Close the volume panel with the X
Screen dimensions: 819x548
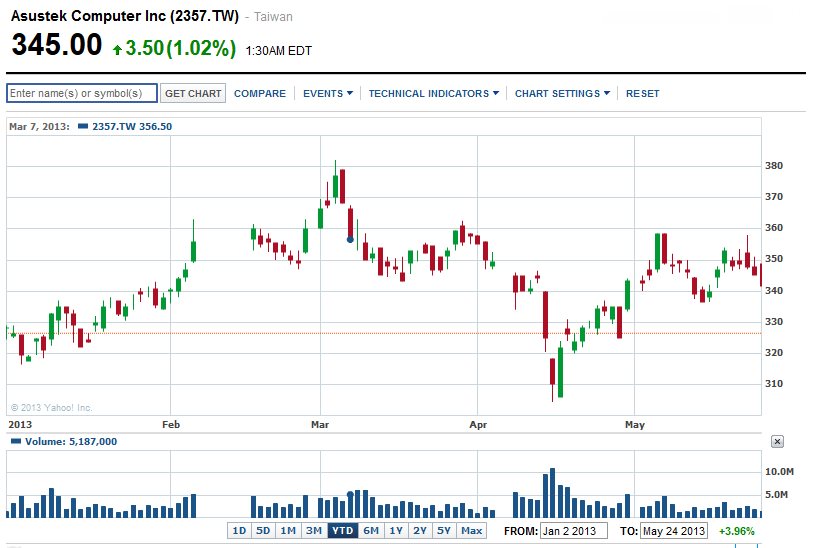pyautogui.click(x=777, y=441)
